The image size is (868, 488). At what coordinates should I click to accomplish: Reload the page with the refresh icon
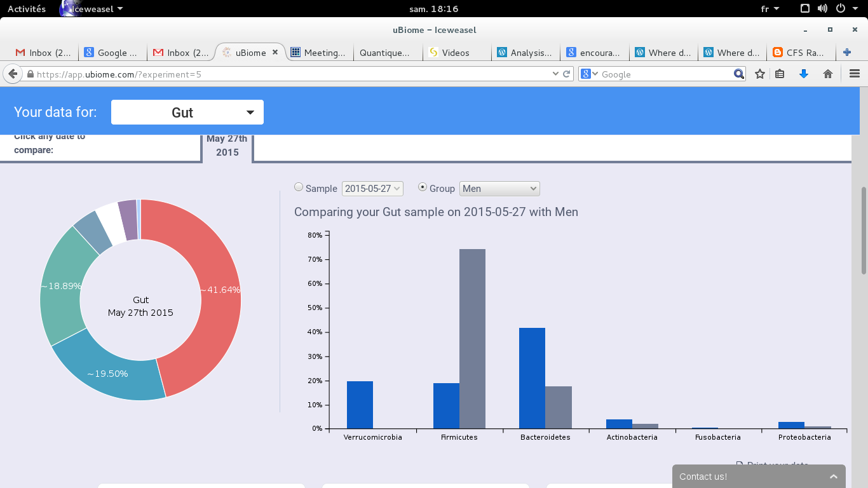tap(567, 74)
